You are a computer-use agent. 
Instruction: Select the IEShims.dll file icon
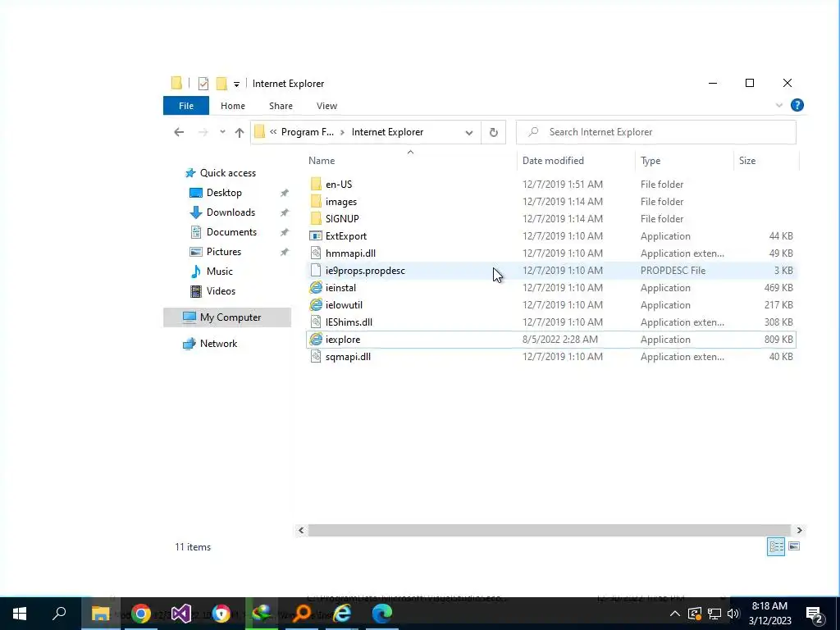pos(316,322)
